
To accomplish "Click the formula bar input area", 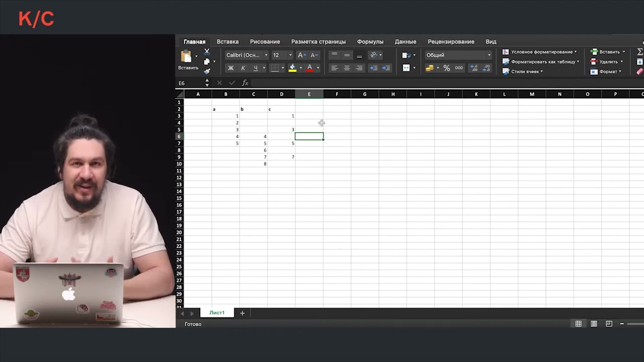I will click(447, 83).
